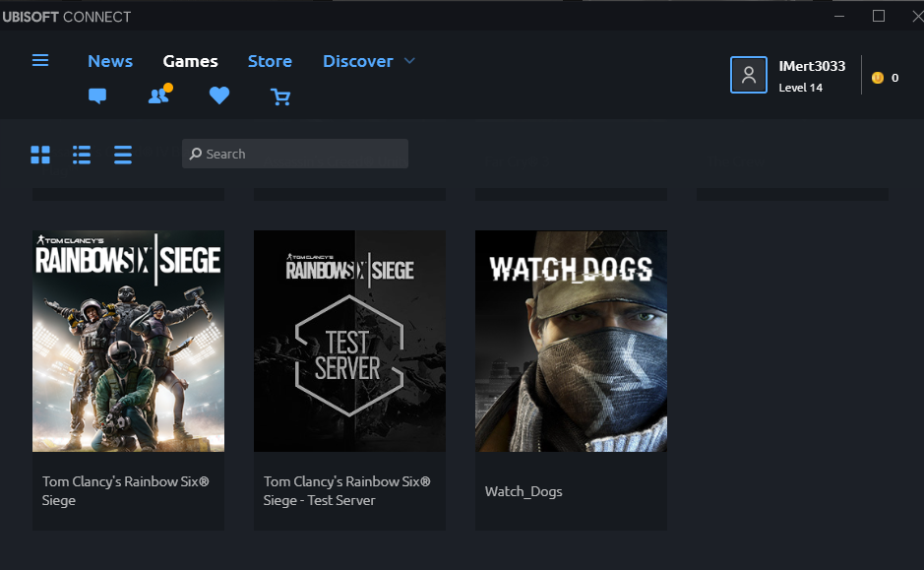This screenshot has height=570, width=924.
Task: Switch to grid view layout
Action: pos(40,155)
